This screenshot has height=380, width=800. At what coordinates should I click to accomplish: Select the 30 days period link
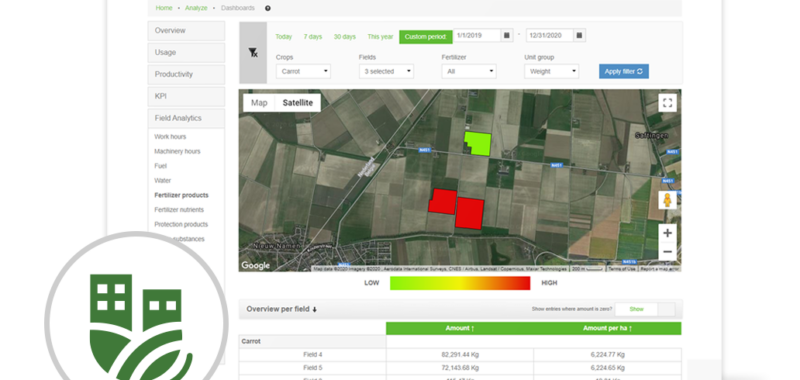tap(345, 37)
